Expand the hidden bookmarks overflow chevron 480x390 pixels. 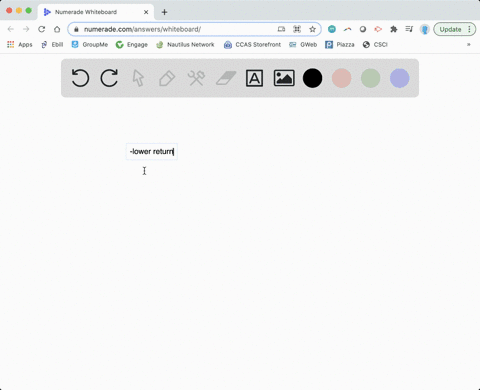469,45
